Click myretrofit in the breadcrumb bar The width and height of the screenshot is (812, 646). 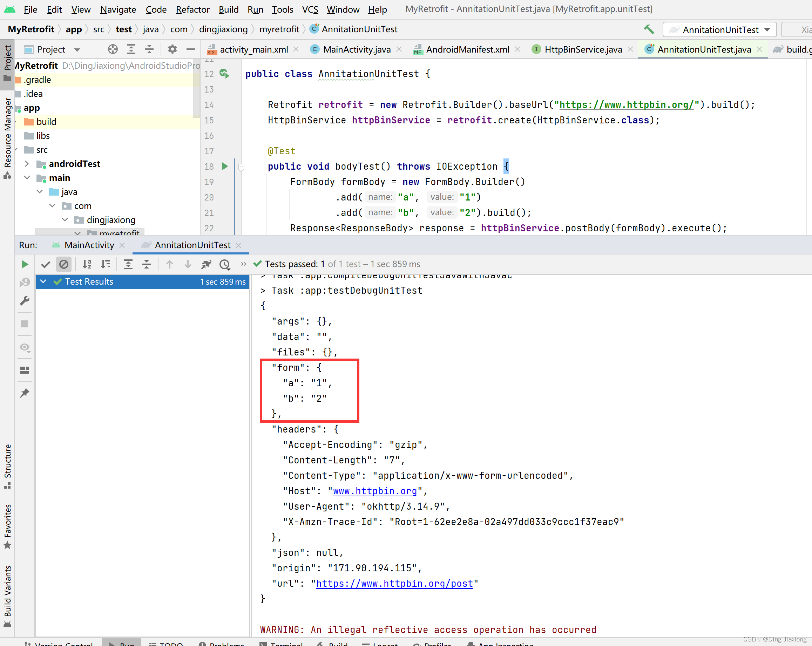click(279, 29)
